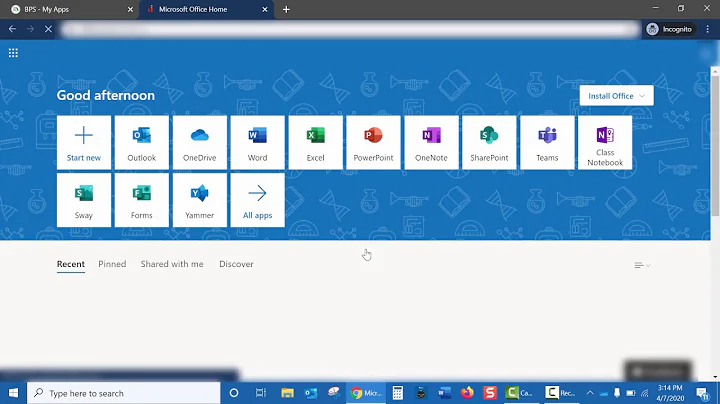Click the Incognito profile indicator
The height and width of the screenshot is (404, 720).
click(x=669, y=29)
